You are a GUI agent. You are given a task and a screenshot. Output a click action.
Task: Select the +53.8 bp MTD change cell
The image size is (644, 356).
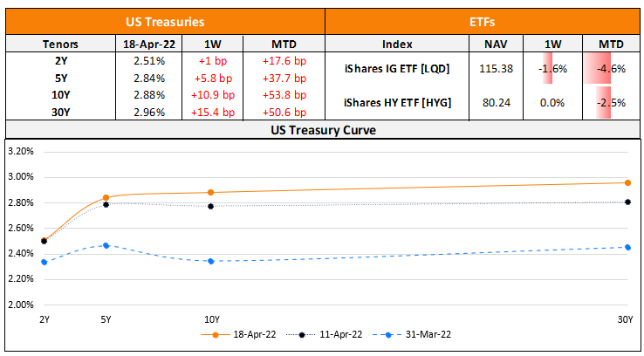284,94
